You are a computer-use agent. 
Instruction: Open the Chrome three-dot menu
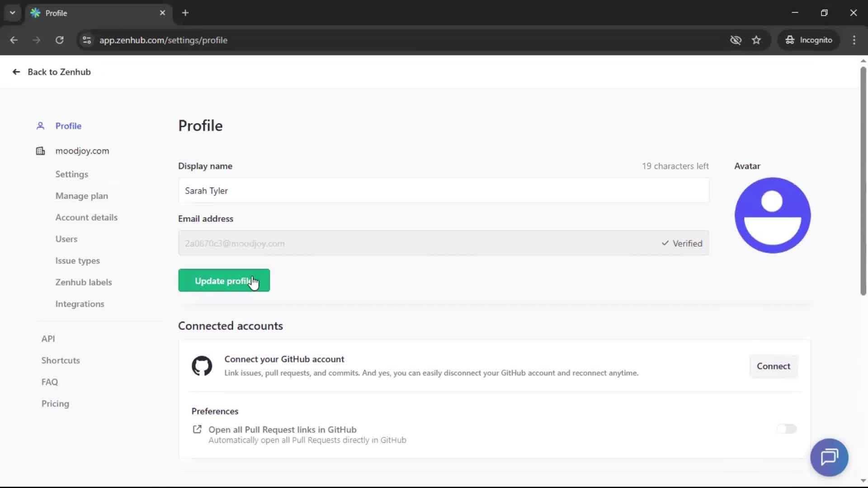pos(854,40)
